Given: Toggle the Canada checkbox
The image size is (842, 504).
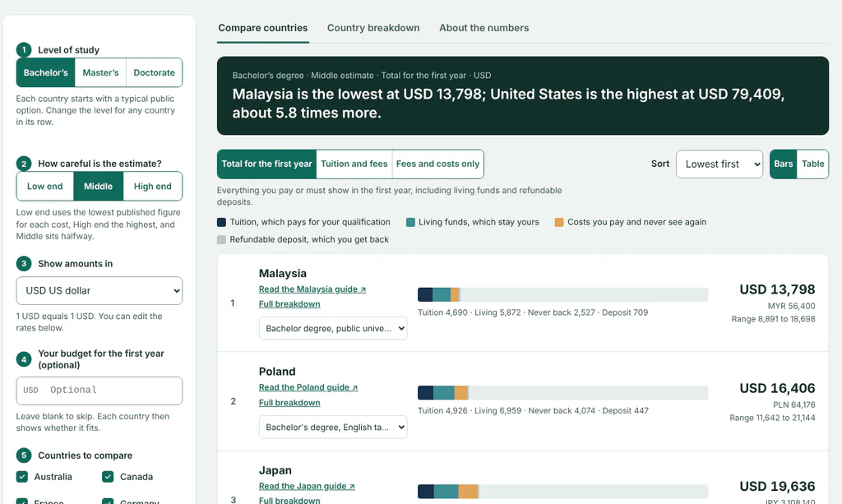Looking at the screenshot, I should 108,477.
